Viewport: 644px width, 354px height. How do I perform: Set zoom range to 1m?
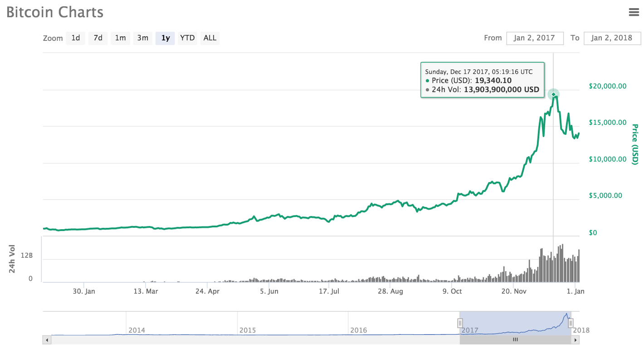[120, 38]
